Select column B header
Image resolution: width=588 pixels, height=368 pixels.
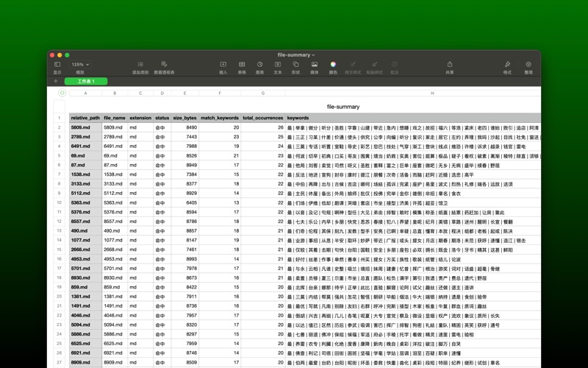click(x=115, y=93)
